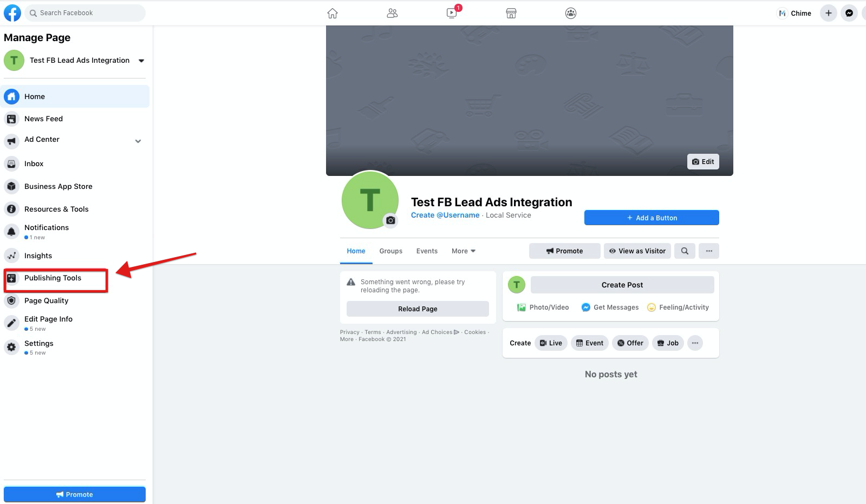Open the Friends icon in top navigation
The width and height of the screenshot is (866, 504).
point(392,13)
